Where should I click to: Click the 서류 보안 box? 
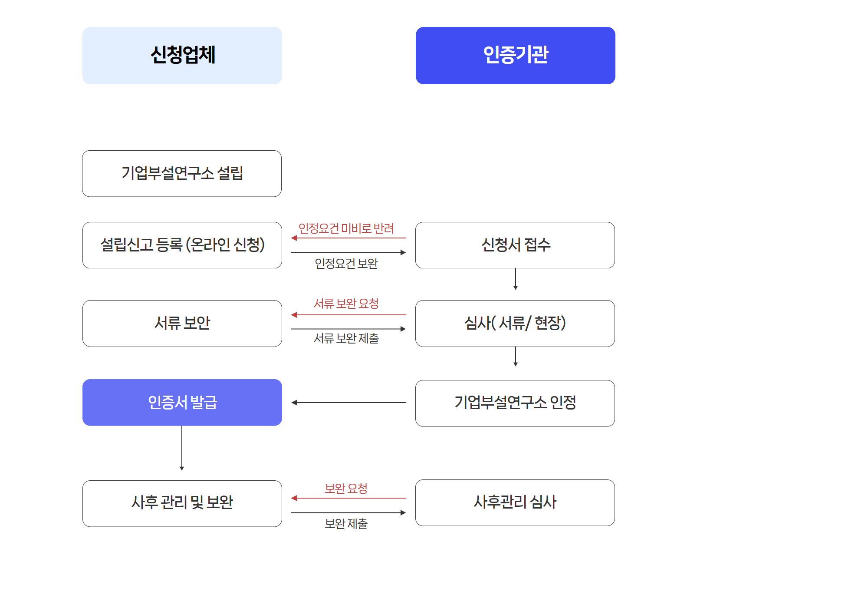(x=182, y=323)
